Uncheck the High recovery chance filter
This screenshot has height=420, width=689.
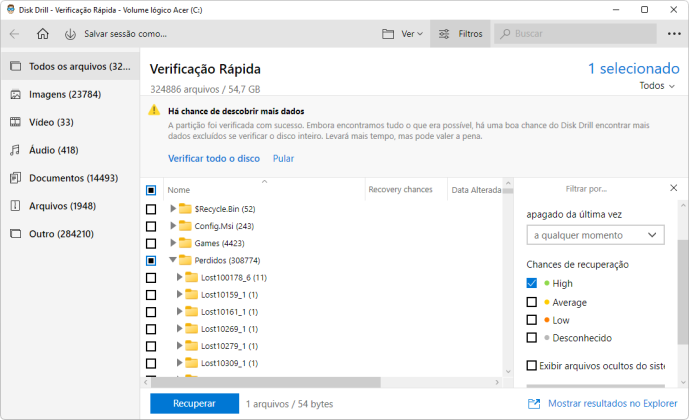pos(532,283)
